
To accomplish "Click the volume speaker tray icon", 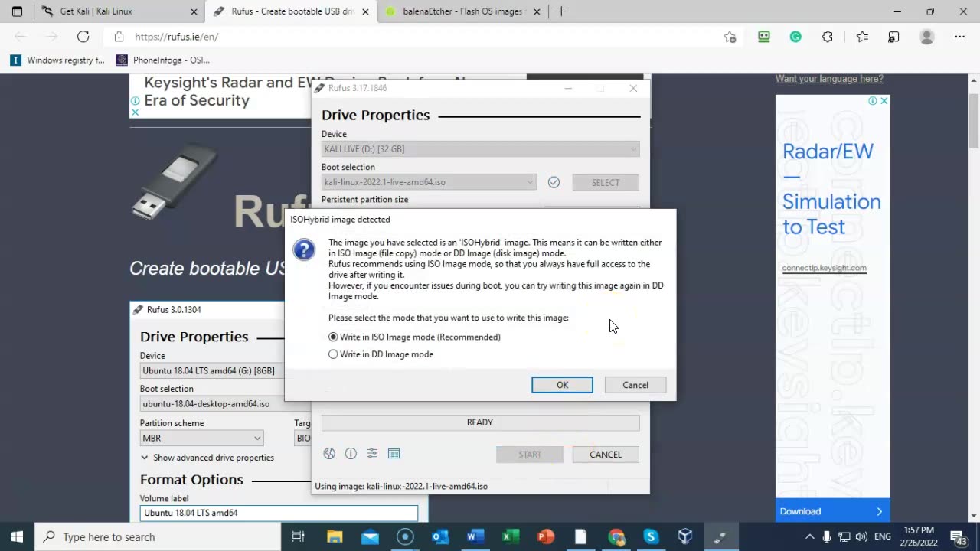I will tap(861, 536).
